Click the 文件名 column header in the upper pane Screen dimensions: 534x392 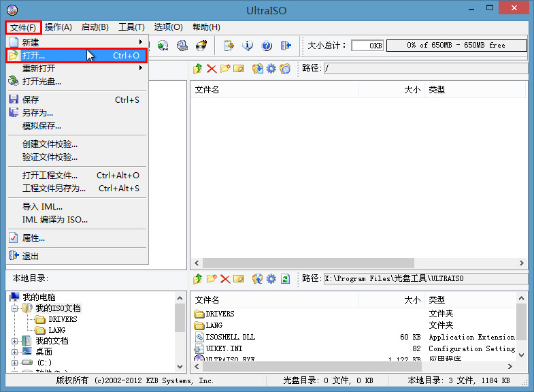point(275,90)
